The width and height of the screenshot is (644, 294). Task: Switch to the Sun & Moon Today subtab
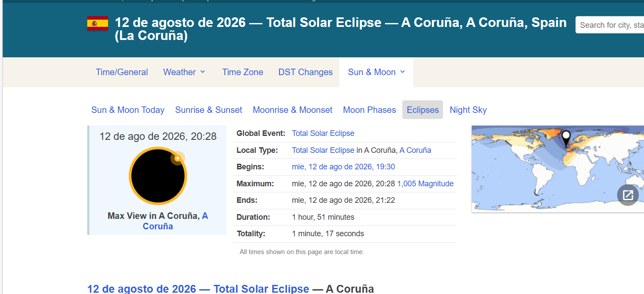pos(128,110)
